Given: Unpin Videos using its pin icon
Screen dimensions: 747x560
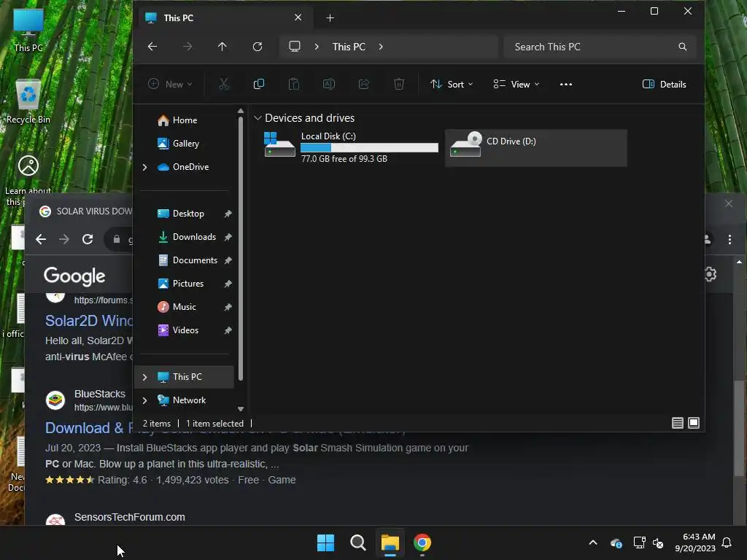Looking at the screenshot, I should (228, 330).
